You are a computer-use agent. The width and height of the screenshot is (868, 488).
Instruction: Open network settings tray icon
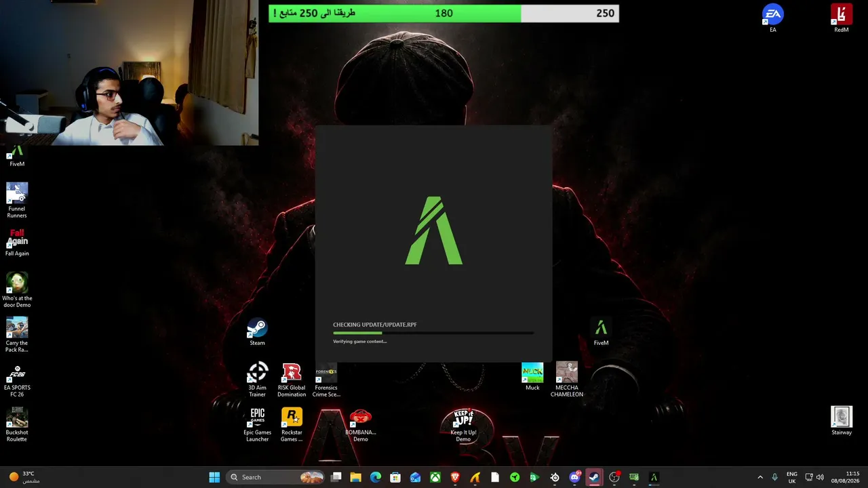pos(808,477)
